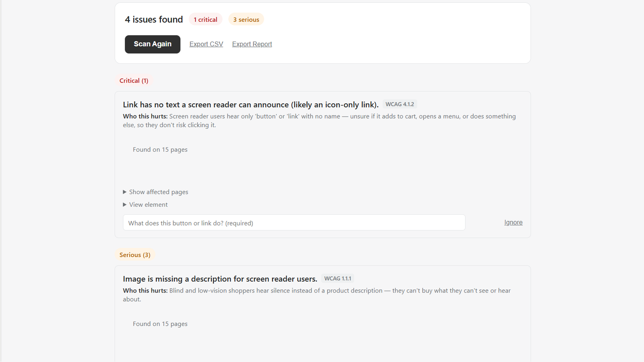Viewport: 644px width, 362px height.
Task: Expand Show affected pages disclosure
Action: (156, 192)
